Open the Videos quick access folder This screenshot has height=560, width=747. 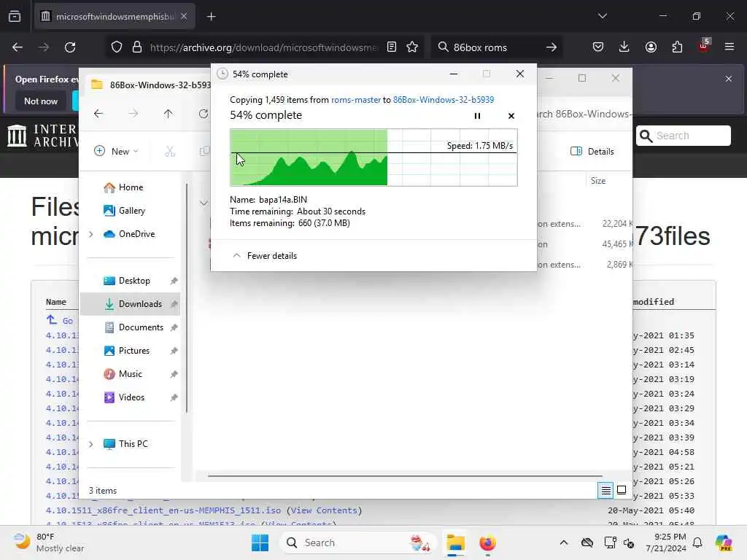(x=124, y=397)
